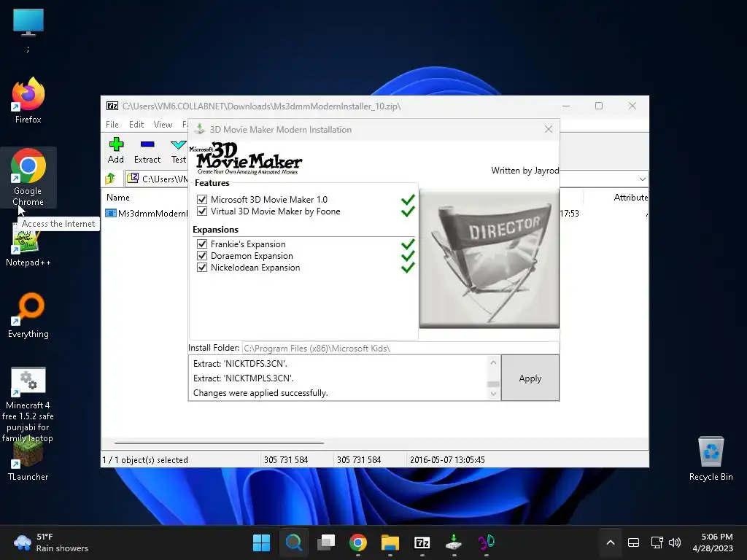The image size is (747, 560).
Task: Switch to Chrome in the taskbar
Action: click(357, 542)
